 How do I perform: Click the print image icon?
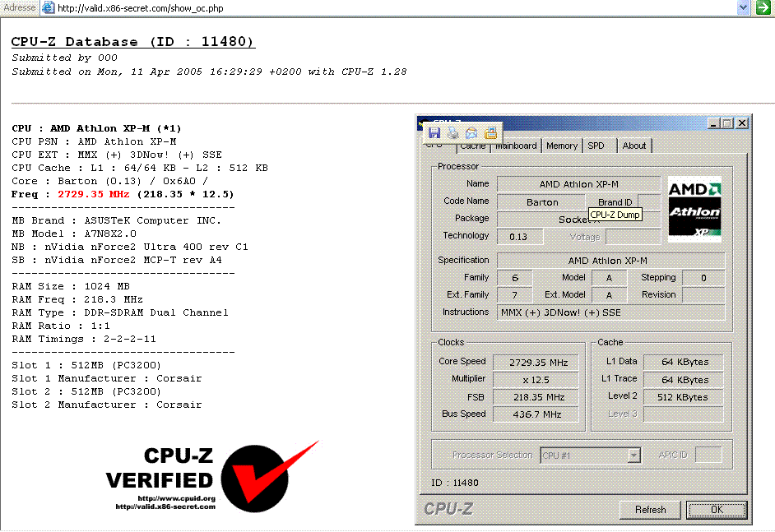452,132
